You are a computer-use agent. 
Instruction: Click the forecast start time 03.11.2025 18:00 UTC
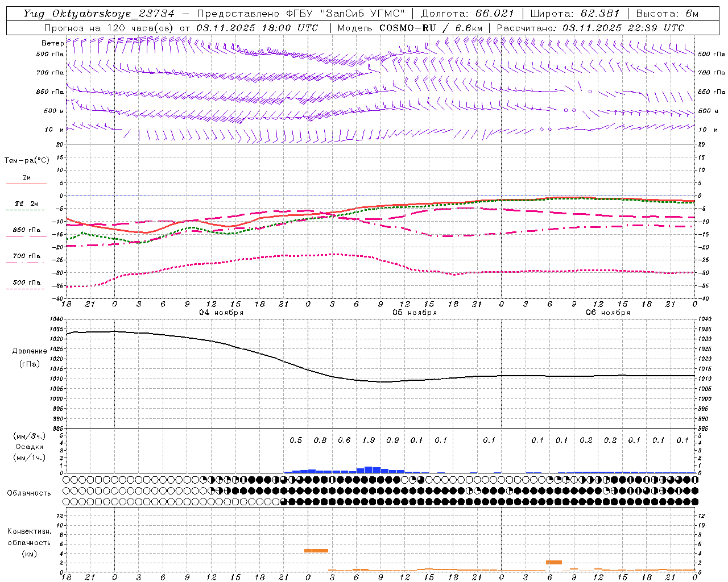pos(257,28)
